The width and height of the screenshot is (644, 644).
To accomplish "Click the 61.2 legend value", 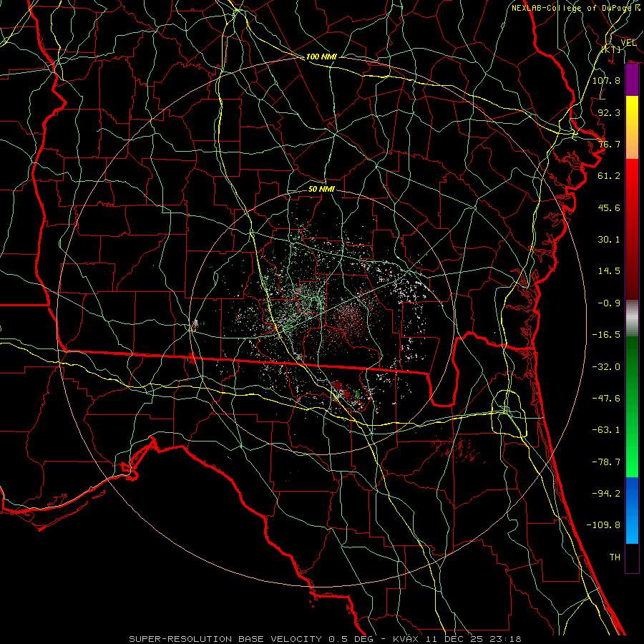I will click(609, 176).
